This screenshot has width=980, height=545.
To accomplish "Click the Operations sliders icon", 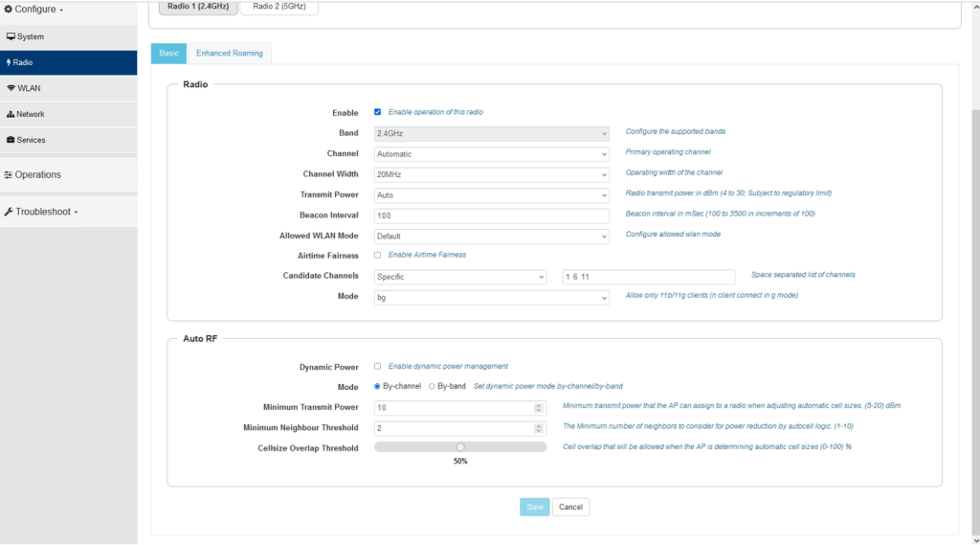I will pyautogui.click(x=8, y=174).
